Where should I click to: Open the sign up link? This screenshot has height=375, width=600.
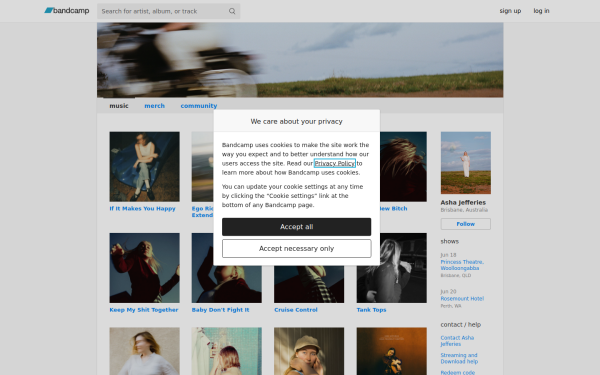click(x=510, y=11)
